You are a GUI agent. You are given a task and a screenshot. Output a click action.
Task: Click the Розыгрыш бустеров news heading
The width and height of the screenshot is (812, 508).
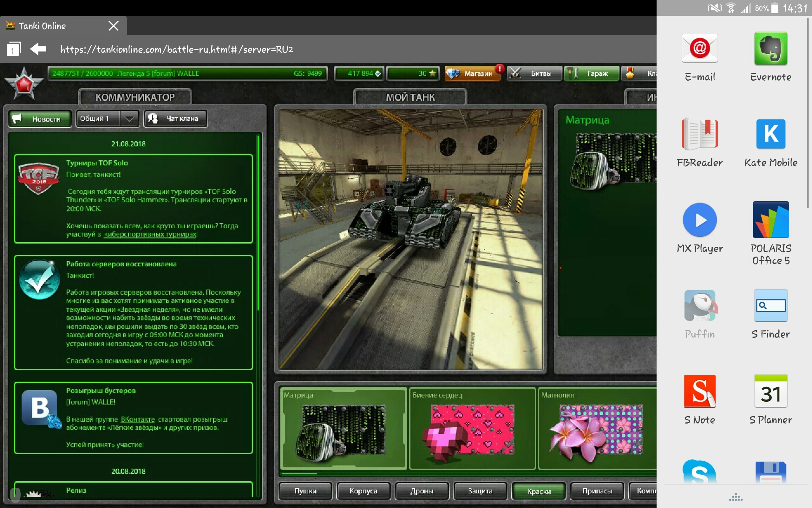tap(101, 391)
